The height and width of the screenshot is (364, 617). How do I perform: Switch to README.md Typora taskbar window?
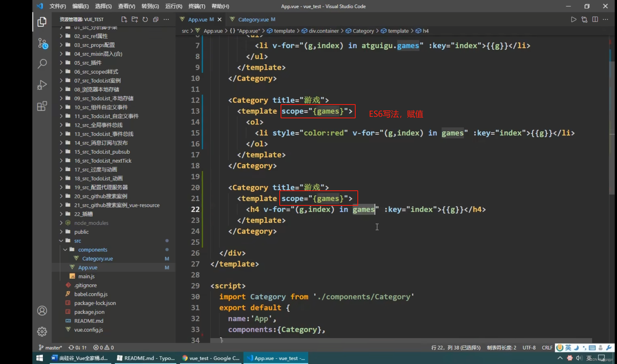point(146,358)
